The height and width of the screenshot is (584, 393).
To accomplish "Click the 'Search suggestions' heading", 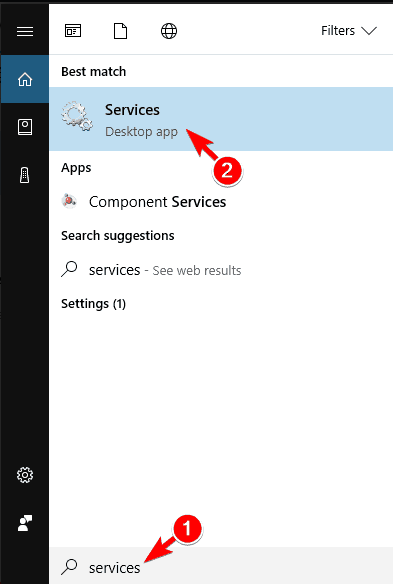I will tap(118, 236).
